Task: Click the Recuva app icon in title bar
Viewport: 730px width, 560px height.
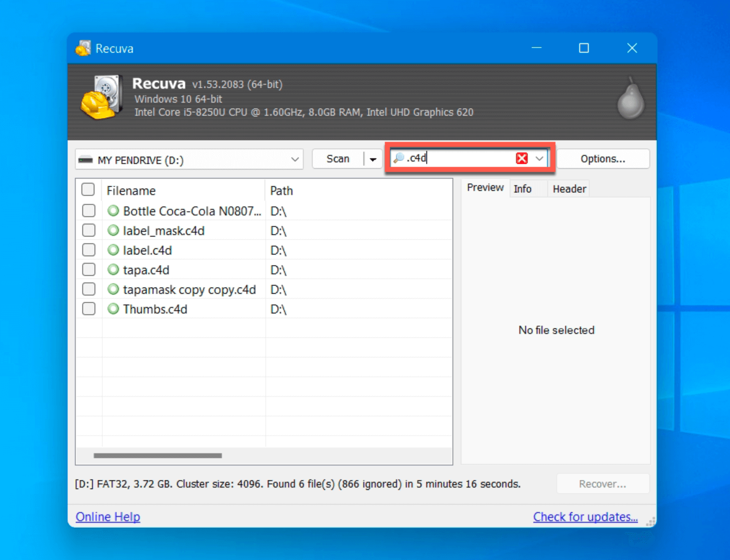Action: [83, 48]
